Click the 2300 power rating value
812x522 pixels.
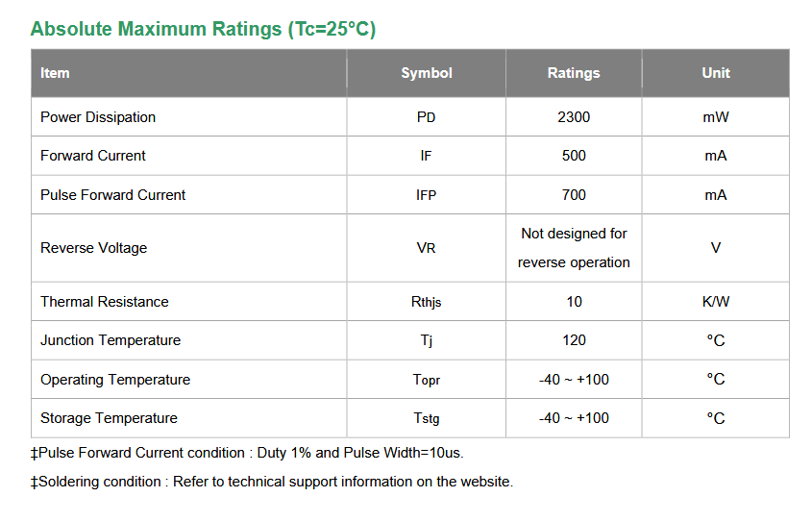pos(574,117)
